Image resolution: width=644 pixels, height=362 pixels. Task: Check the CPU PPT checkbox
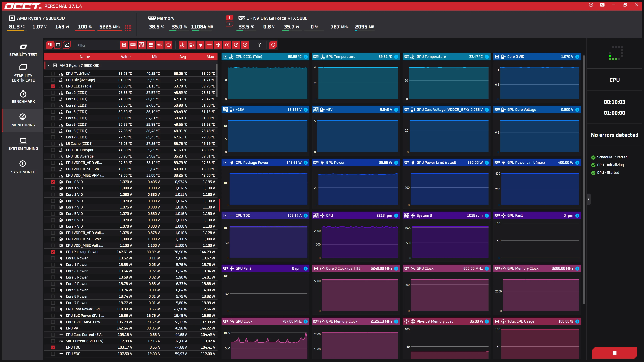(53, 328)
